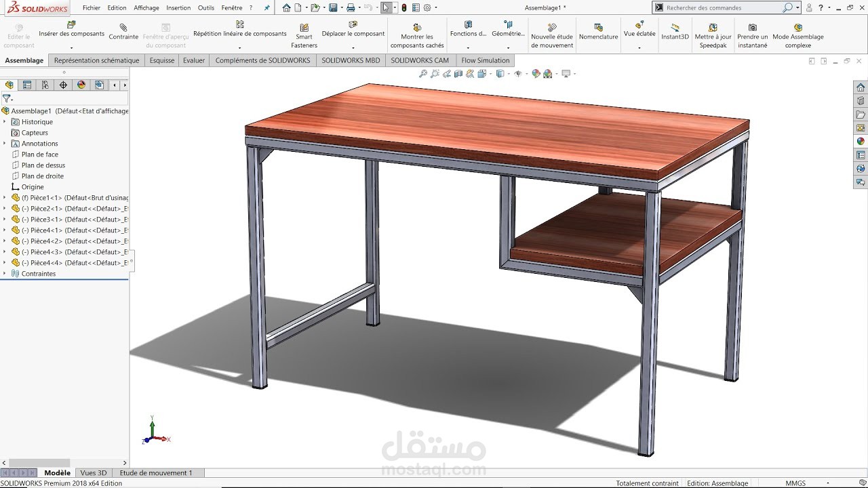This screenshot has width=868, height=488.
Task: Click Prendre un instantané
Action: pos(752,36)
